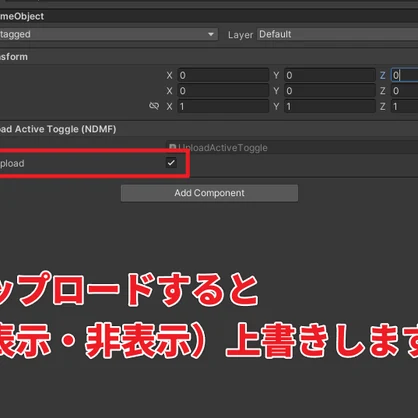Click the Scale X axis label

[170, 107]
